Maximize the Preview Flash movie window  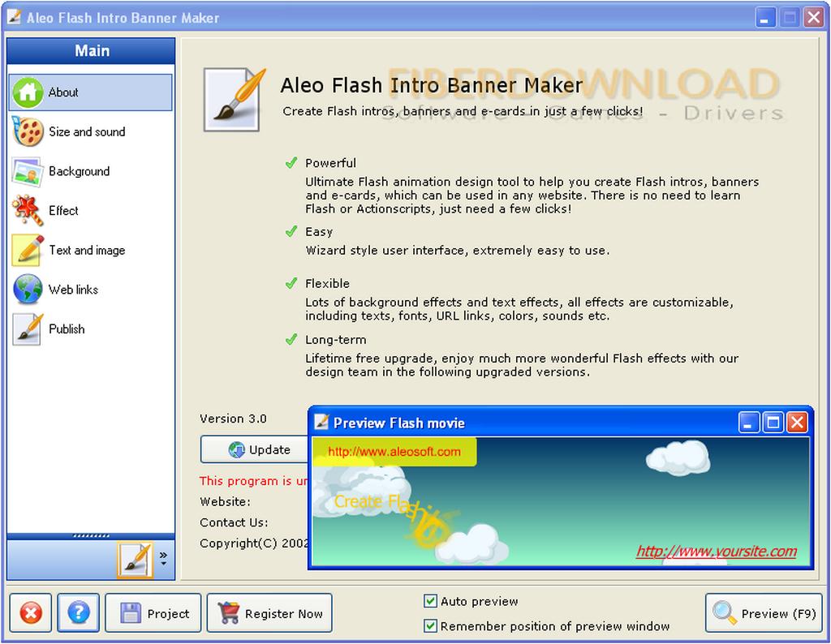773,423
